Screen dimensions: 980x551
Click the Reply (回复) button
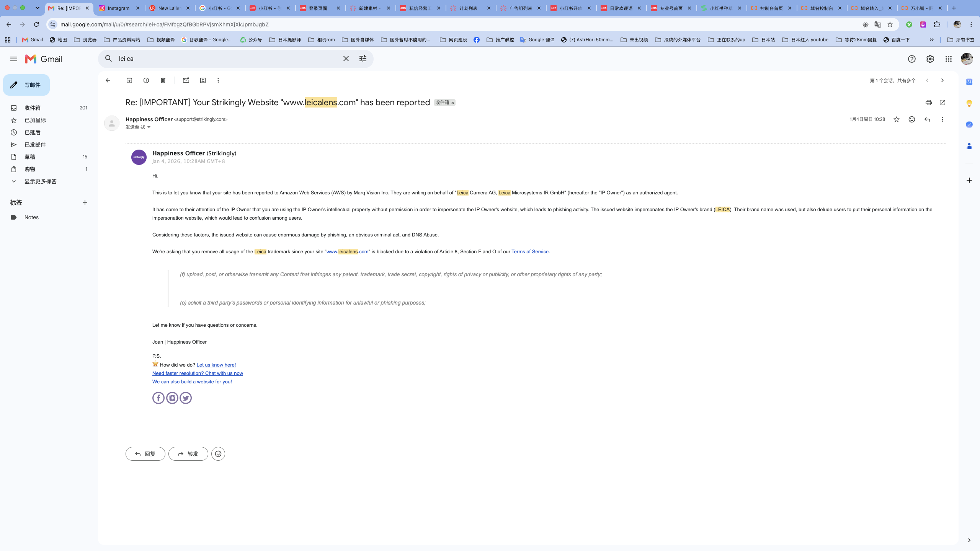[145, 454]
